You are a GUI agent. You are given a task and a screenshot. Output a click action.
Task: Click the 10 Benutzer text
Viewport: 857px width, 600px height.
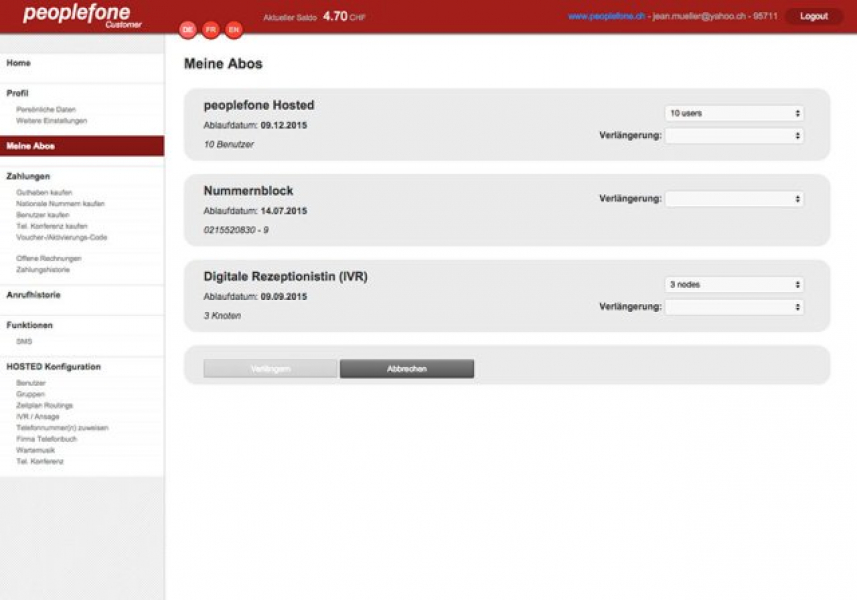pyautogui.click(x=228, y=144)
